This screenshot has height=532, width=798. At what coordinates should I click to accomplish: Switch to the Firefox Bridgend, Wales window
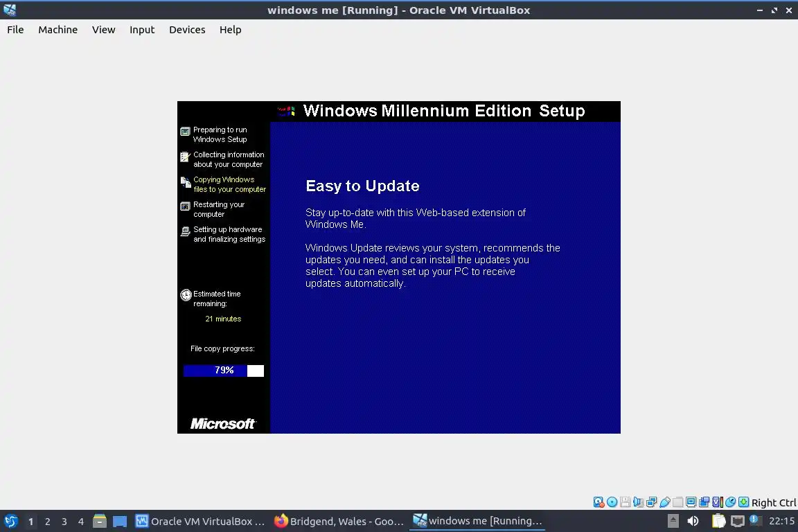click(x=339, y=522)
